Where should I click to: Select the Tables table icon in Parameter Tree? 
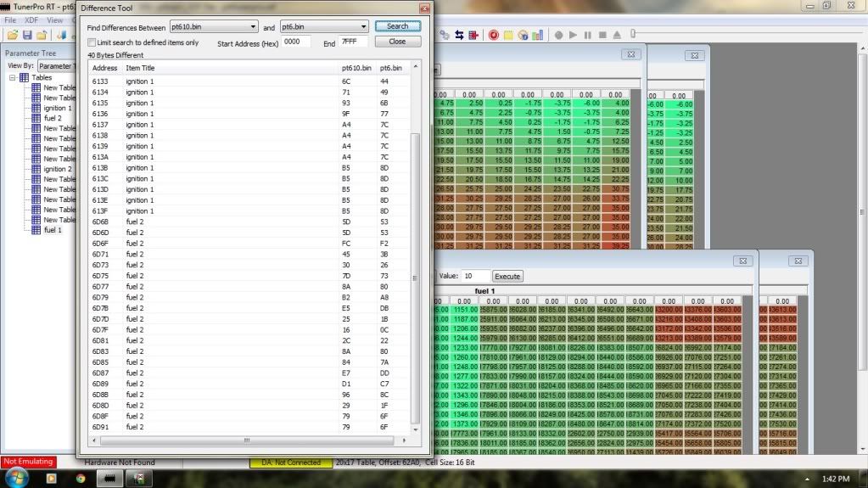(x=25, y=77)
